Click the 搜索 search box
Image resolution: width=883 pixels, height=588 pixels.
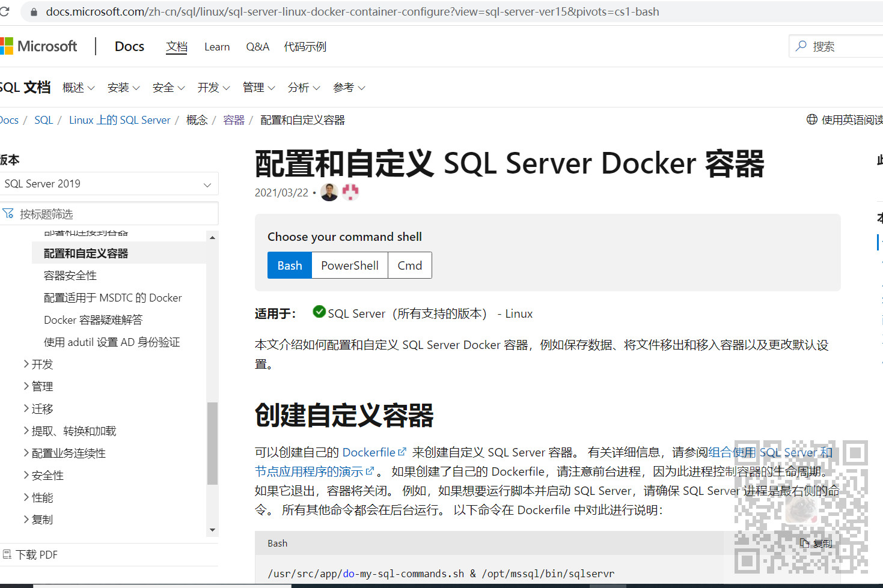tap(836, 46)
